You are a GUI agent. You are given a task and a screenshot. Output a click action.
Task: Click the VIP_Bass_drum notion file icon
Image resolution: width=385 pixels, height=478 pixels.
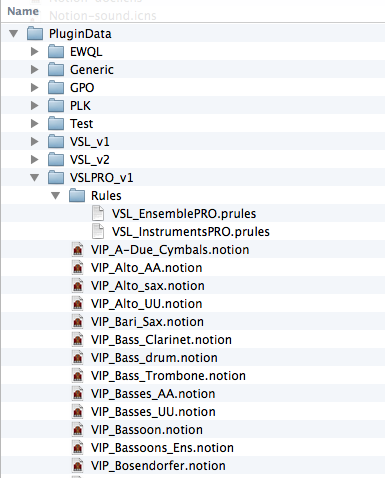77,358
